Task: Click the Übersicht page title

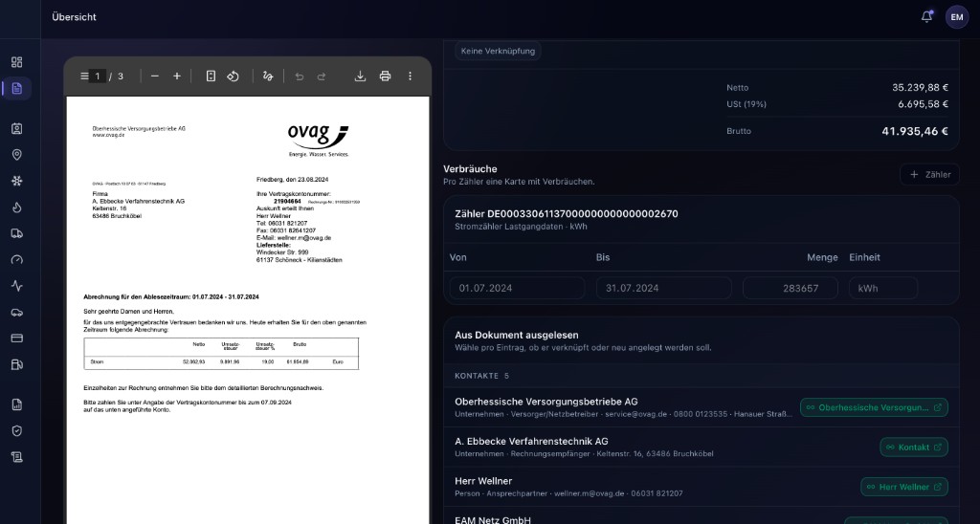Action: pyautogui.click(x=75, y=17)
